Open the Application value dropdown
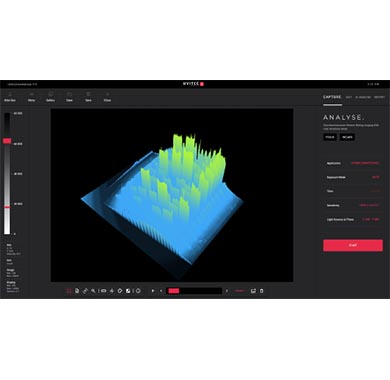 pyautogui.click(x=365, y=163)
